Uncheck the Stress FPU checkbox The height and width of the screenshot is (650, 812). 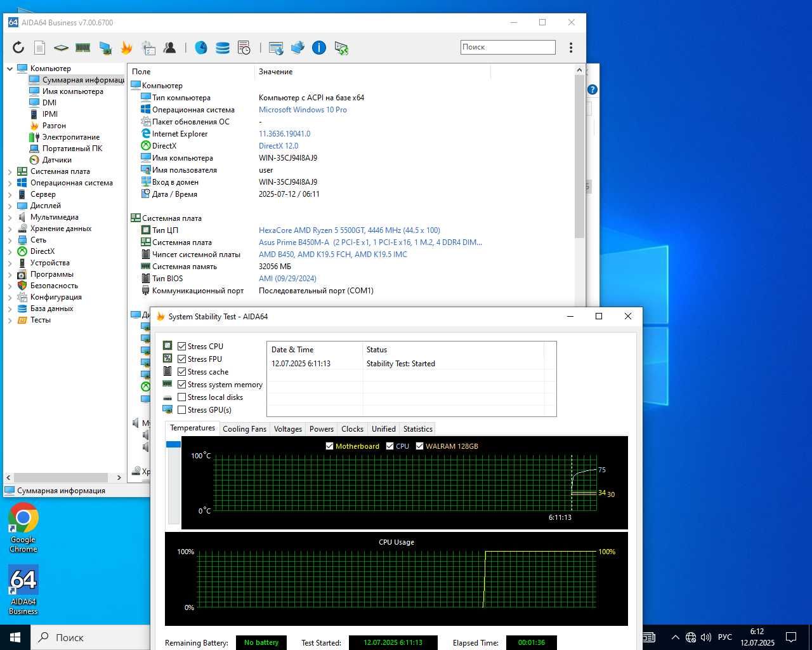point(182,359)
